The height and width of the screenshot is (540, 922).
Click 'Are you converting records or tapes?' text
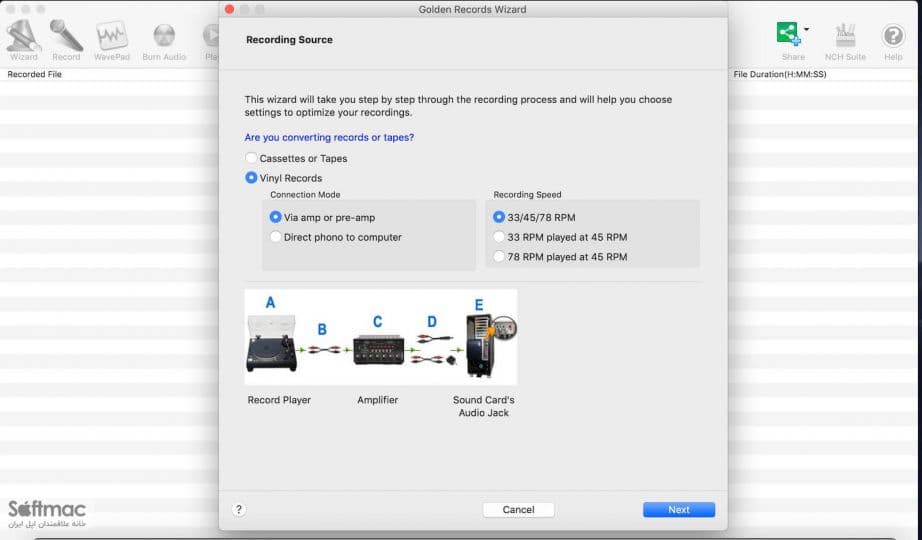329,137
